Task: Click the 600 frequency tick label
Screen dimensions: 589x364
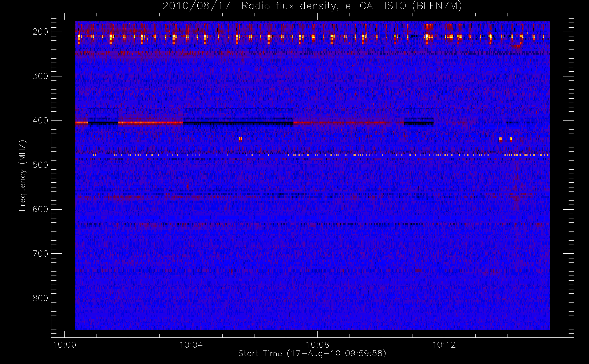Action: [x=40, y=209]
